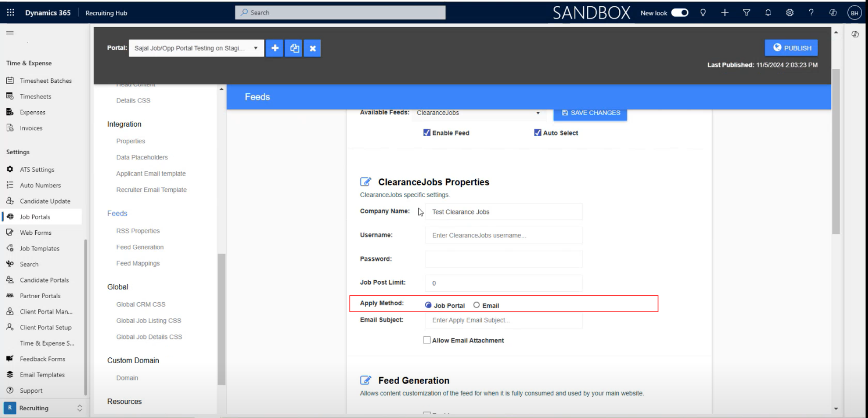Click the ATS Settings gear icon
868x418 pixels.
10,169
